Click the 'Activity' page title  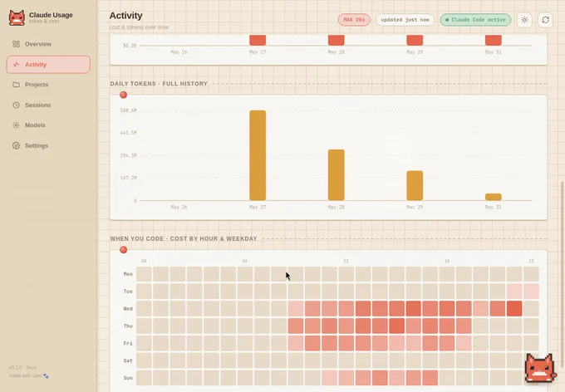[126, 16]
